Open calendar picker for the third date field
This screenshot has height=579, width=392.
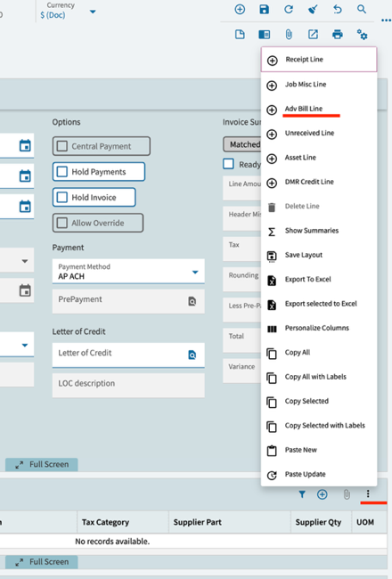click(25, 206)
